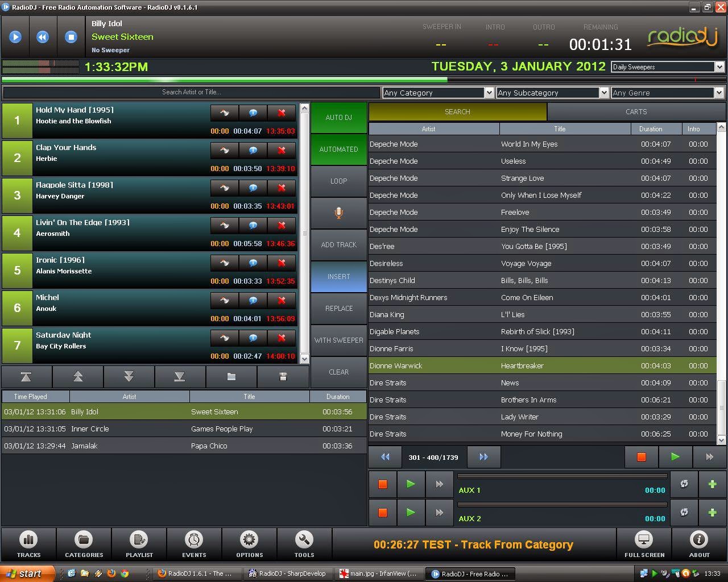Toggle the AUTO DJ mode

point(338,118)
